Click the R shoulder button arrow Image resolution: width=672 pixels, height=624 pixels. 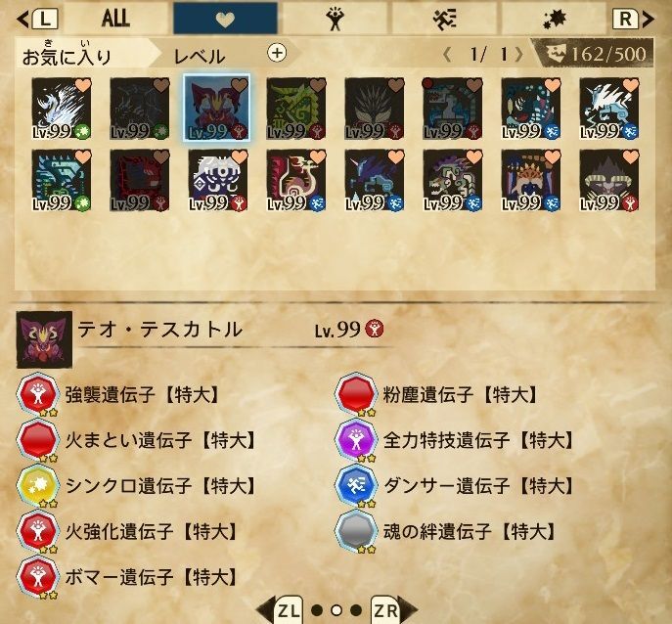pyautogui.click(x=633, y=19)
